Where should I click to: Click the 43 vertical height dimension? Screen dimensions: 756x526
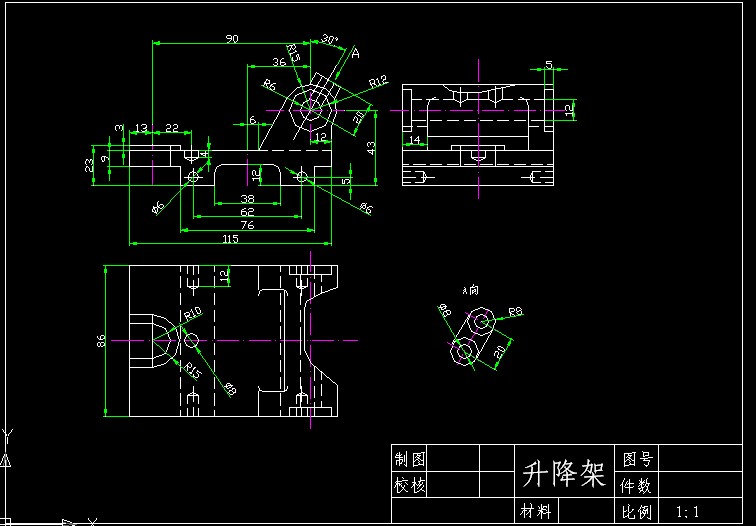(371, 146)
